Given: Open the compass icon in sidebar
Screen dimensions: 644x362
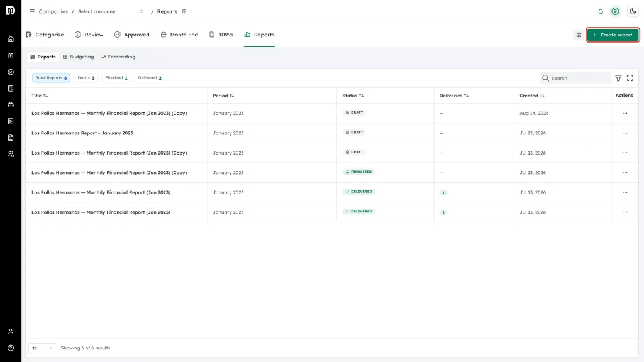Looking at the screenshot, I should pyautogui.click(x=11, y=72).
